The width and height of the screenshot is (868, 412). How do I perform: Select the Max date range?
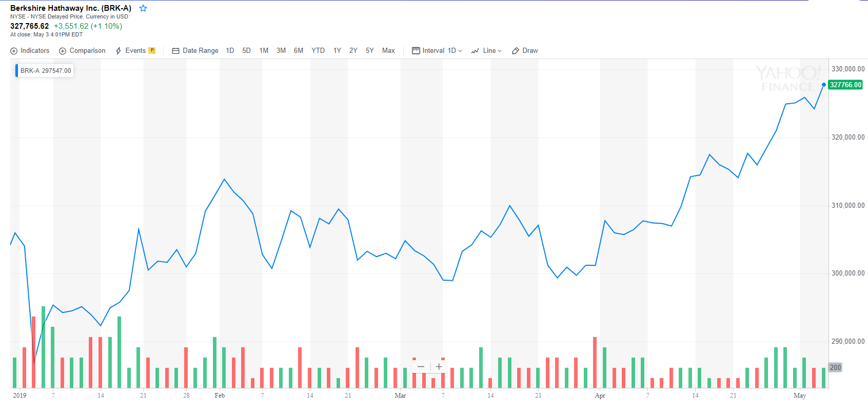[x=388, y=51]
